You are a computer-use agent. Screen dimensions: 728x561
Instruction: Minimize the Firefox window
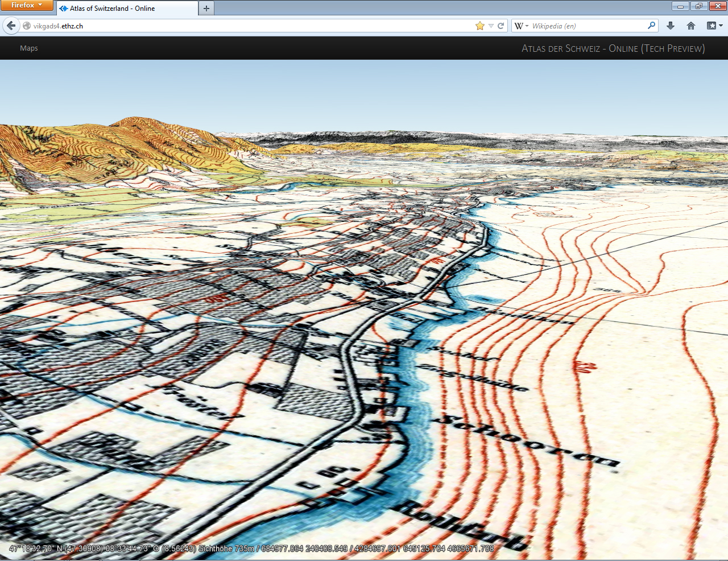click(680, 6)
